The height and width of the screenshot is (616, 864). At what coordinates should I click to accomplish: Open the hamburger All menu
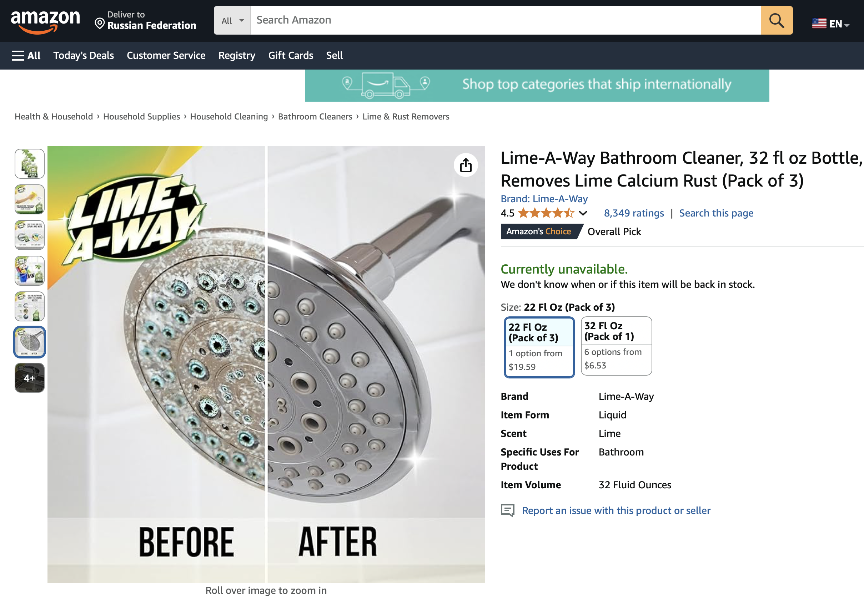[x=26, y=56]
